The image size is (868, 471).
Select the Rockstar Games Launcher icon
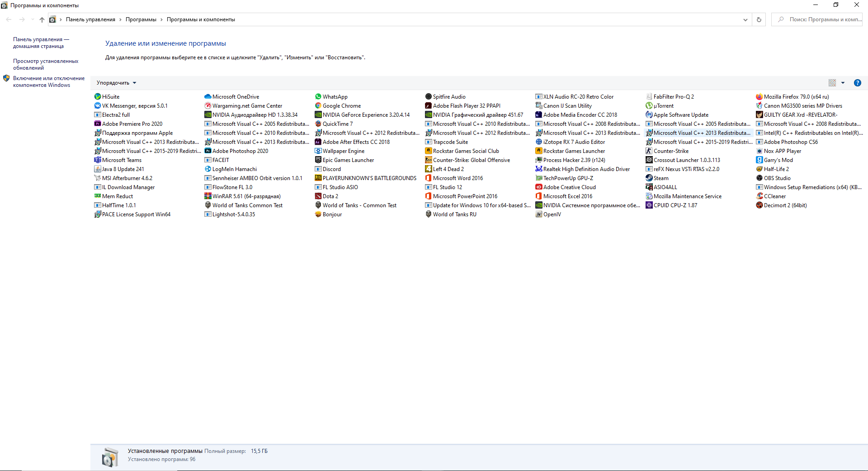pyautogui.click(x=539, y=151)
